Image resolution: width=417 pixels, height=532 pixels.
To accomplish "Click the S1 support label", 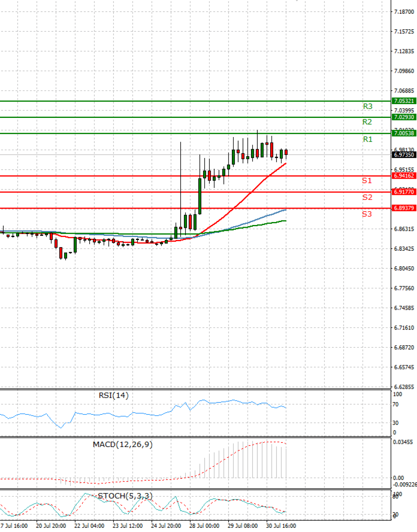I will [367, 180].
